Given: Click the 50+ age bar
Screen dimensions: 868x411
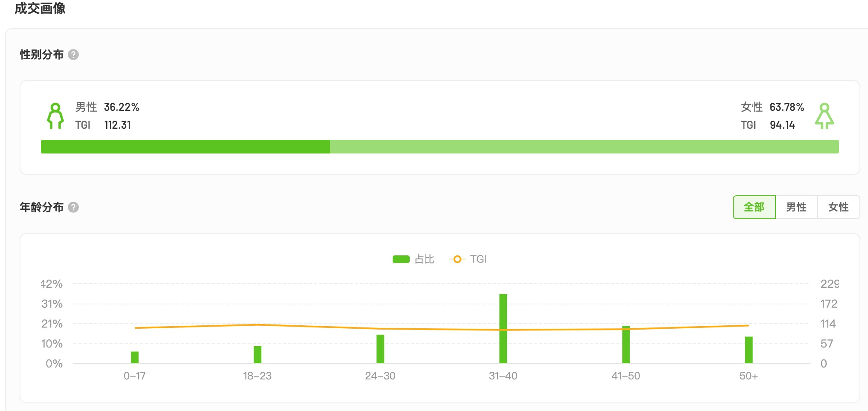Looking at the screenshot, I should (749, 350).
